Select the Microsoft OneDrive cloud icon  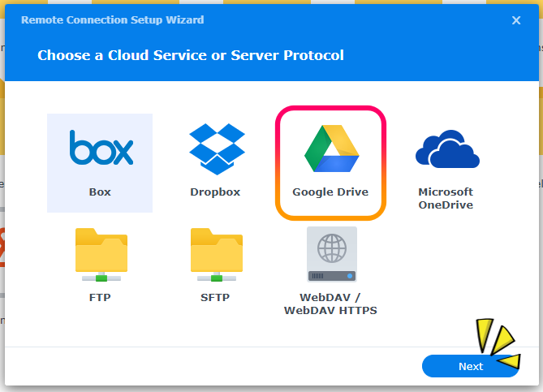[447, 149]
